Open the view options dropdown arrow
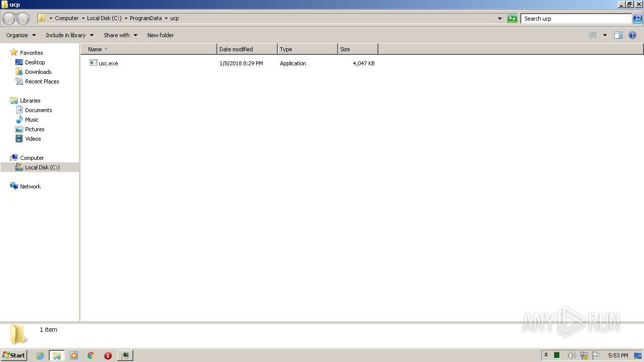 (605, 35)
